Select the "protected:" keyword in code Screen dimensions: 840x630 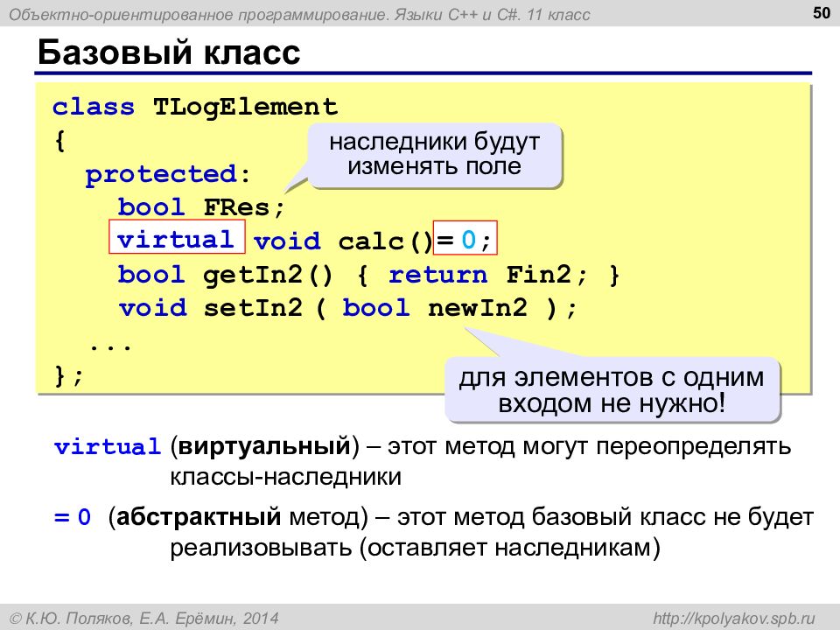click(168, 174)
